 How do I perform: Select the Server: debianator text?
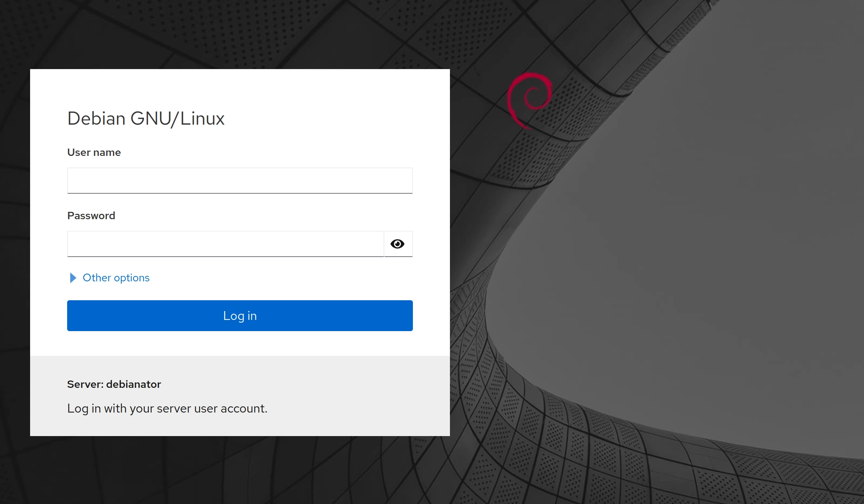click(x=114, y=384)
